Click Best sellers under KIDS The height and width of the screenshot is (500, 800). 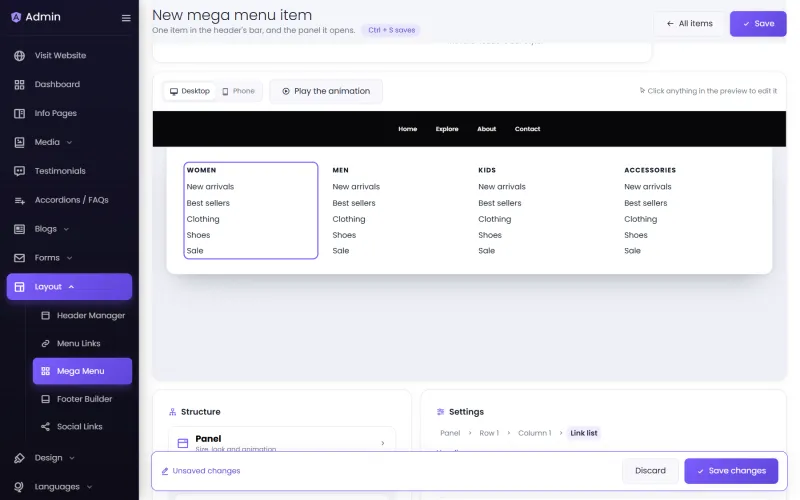(x=500, y=203)
